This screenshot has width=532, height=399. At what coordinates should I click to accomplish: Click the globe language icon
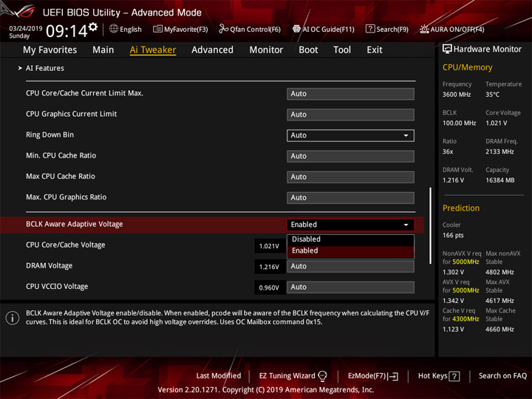pyautogui.click(x=114, y=29)
